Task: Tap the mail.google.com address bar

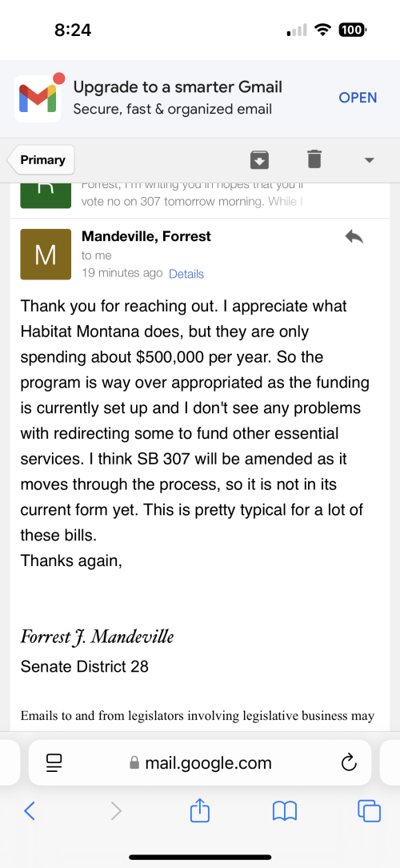Action: click(200, 763)
